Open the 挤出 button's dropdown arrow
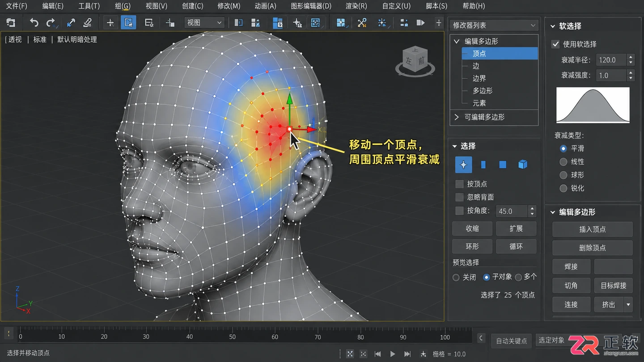This screenshot has height=362, width=644. (x=628, y=305)
